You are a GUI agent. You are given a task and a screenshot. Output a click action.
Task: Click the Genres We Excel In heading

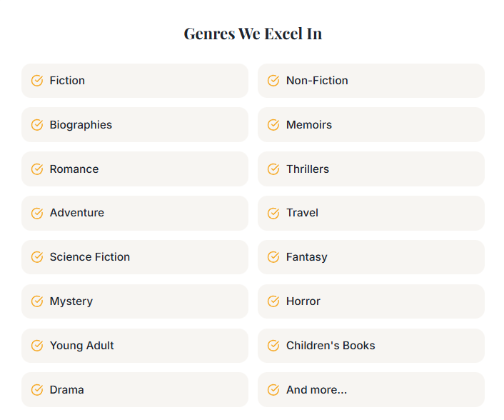click(x=253, y=34)
